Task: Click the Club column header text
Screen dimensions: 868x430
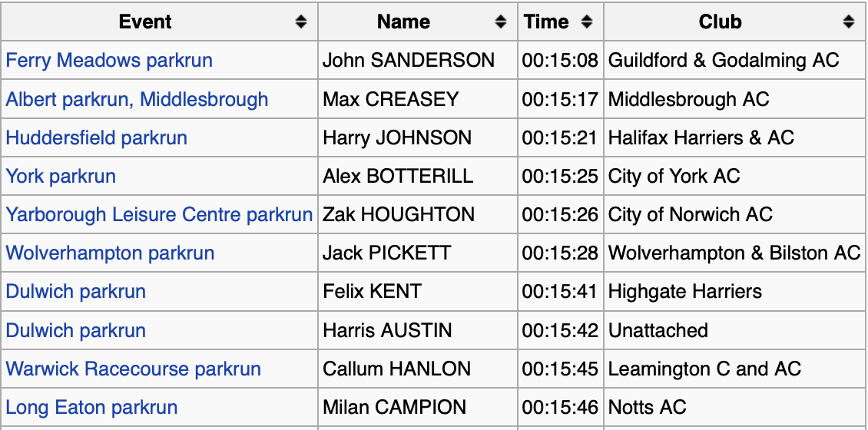Action: pos(720,21)
